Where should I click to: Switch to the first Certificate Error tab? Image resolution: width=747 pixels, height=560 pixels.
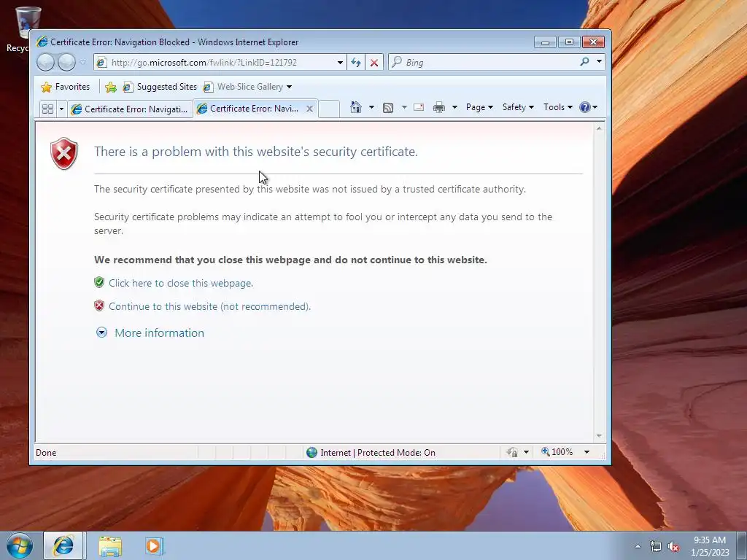[x=130, y=109]
